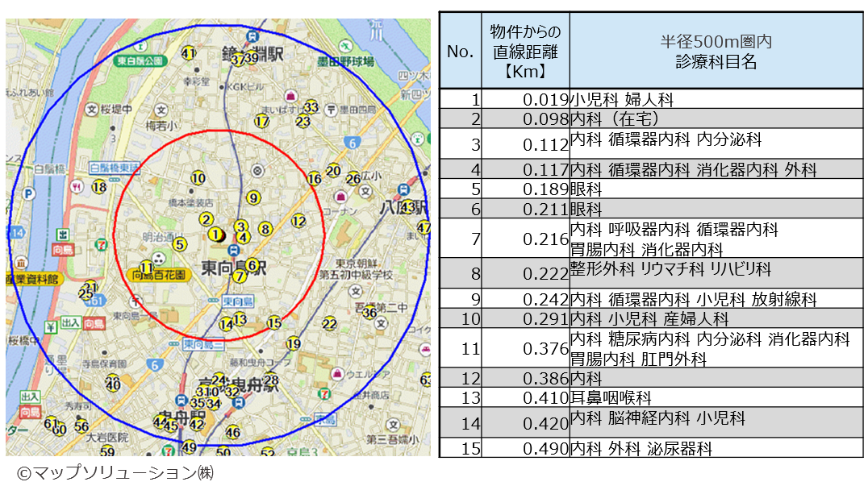Click map marker number 17
The width and height of the screenshot is (868, 486).
coord(261,121)
